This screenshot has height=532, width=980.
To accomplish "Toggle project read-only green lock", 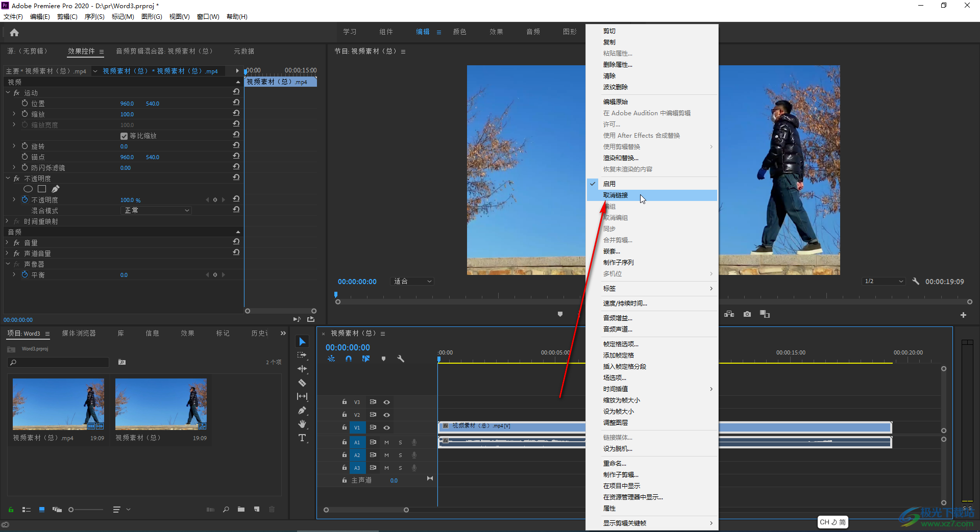I will click(11, 509).
